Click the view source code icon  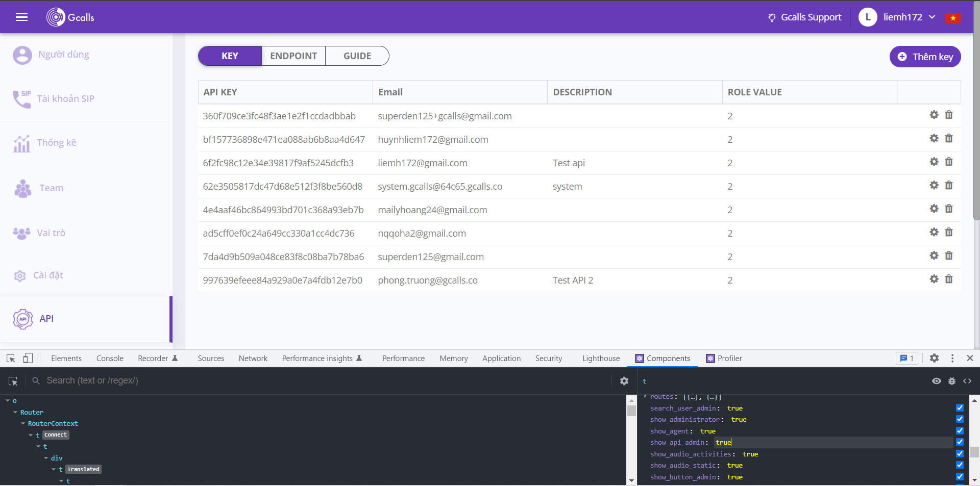click(x=967, y=381)
